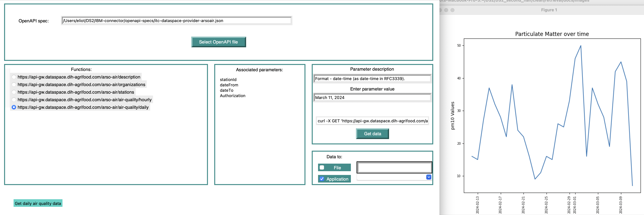
Task: Select the arso-air/description endpoint radio button
Action: point(14,77)
